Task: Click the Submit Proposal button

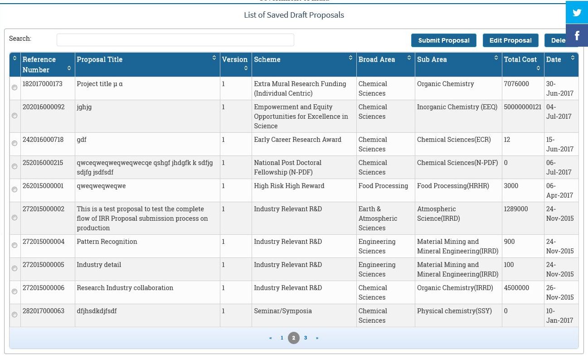Action: (x=444, y=40)
